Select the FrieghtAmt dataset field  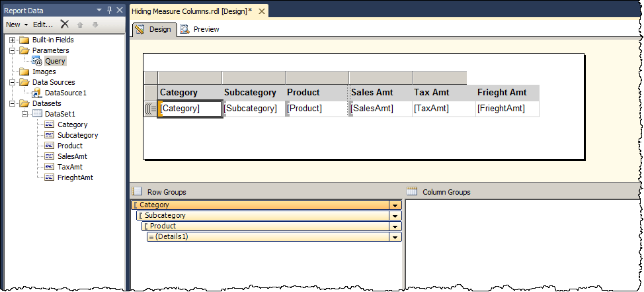75,177
